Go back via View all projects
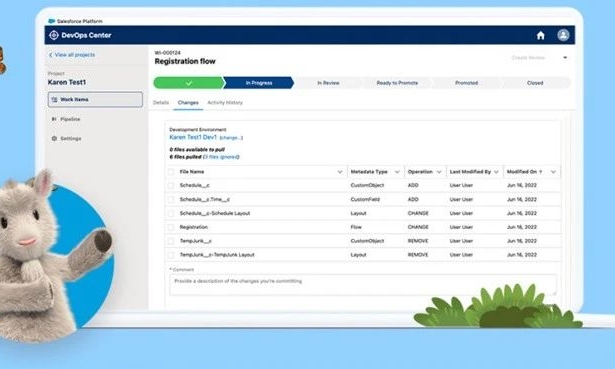Viewport: 615px width, 369px height. [x=72, y=55]
